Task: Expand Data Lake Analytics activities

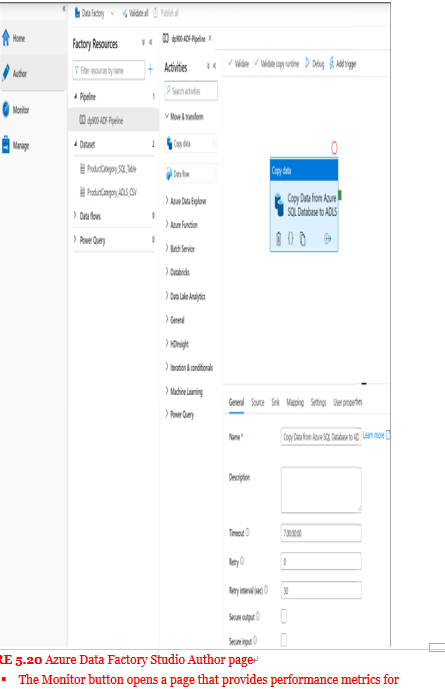Action: pos(167,296)
